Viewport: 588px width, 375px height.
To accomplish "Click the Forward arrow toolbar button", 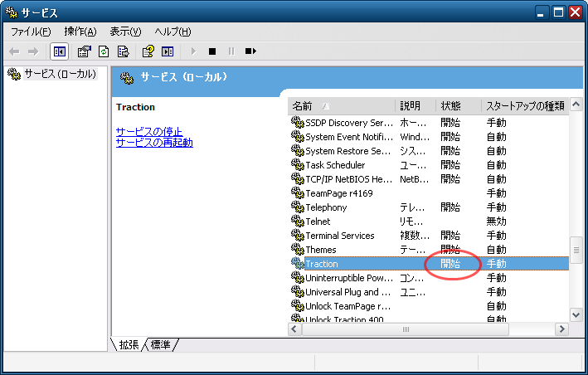I will point(33,51).
